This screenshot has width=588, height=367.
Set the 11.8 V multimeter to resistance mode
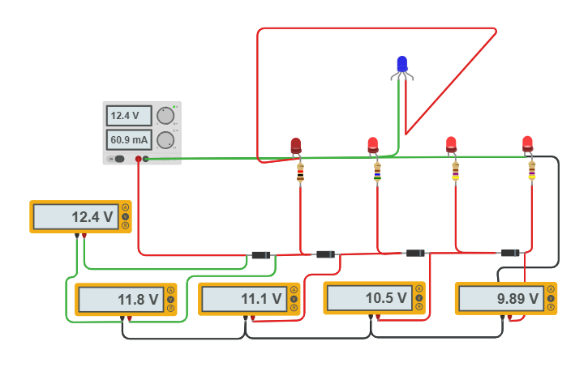click(170, 308)
